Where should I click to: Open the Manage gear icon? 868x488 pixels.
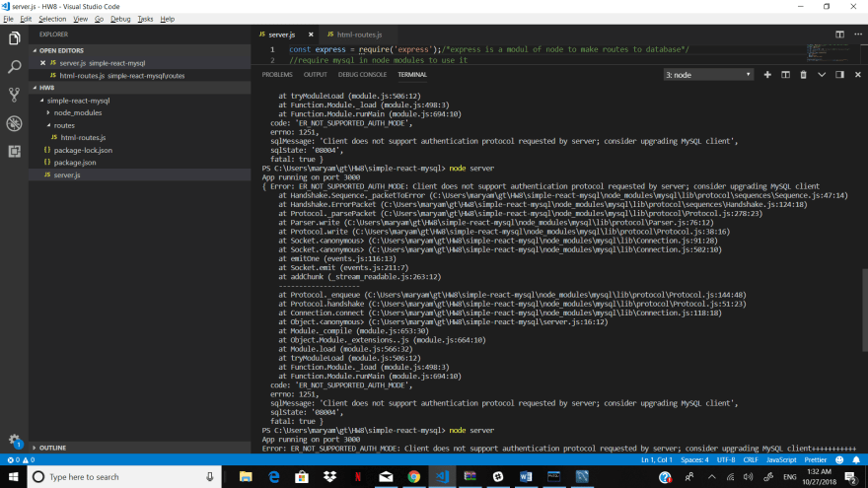(15, 441)
